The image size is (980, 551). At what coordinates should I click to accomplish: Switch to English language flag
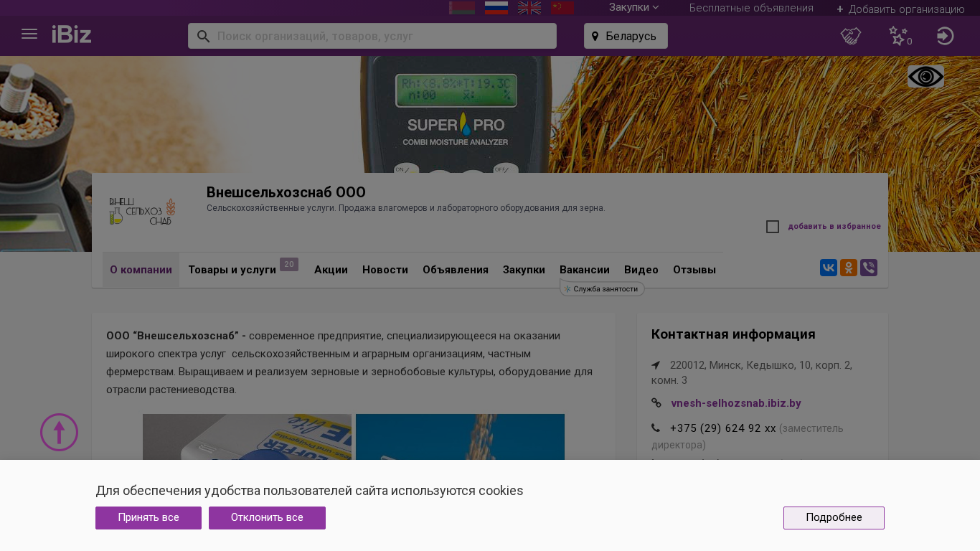529,8
